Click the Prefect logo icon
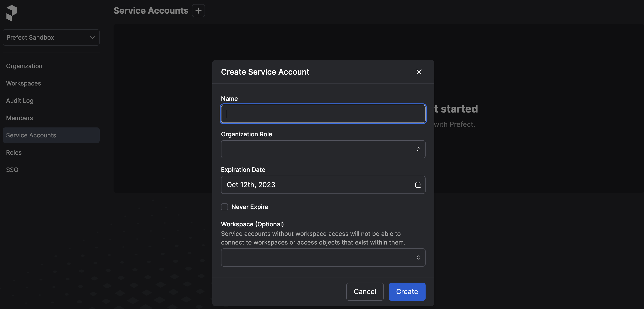Screen dimensions: 644x309 click(12, 13)
